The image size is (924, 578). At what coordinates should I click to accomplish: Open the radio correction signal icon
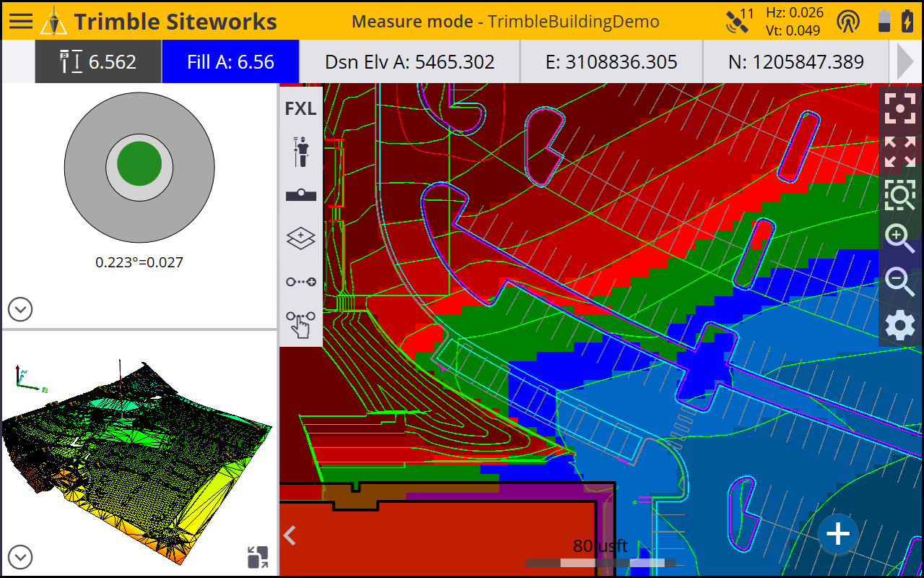pyautogui.click(x=848, y=21)
